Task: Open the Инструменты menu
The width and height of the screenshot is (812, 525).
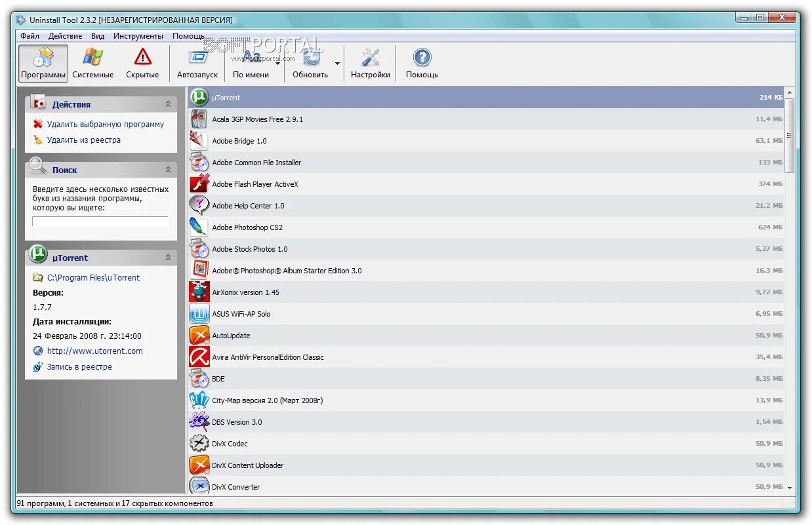Action: coord(138,36)
